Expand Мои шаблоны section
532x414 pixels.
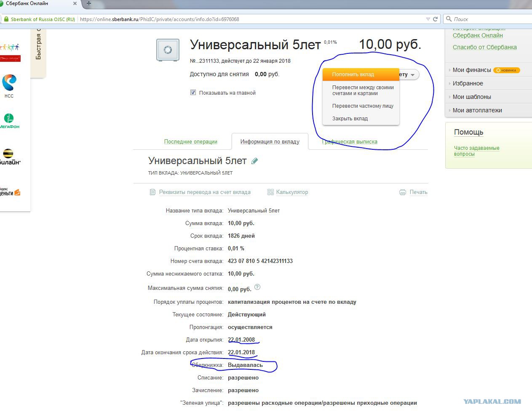[x=472, y=97]
